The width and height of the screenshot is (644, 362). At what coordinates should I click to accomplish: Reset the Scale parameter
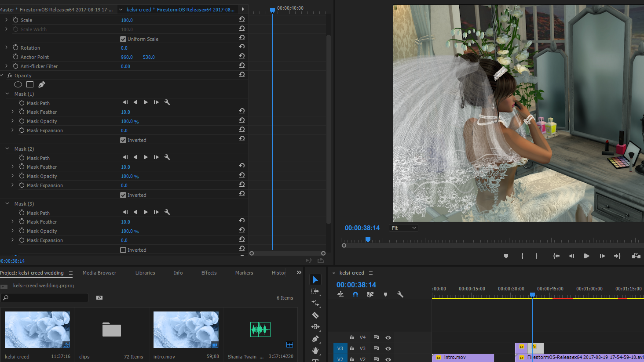242,19
